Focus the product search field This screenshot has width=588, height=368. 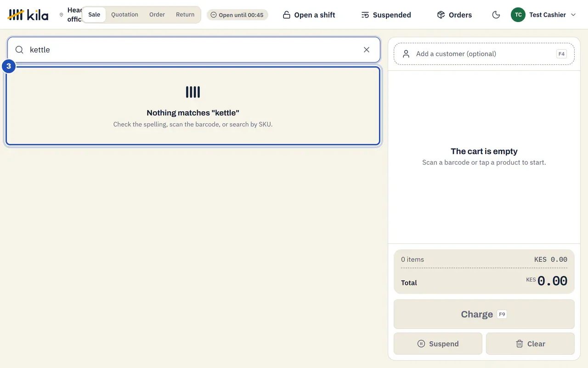point(194,50)
